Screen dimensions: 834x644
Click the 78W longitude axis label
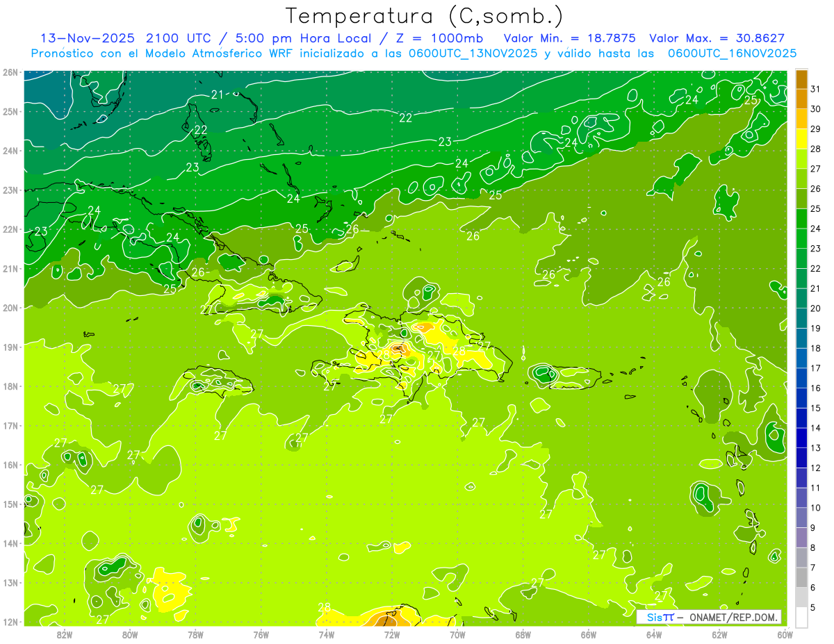coord(195,634)
